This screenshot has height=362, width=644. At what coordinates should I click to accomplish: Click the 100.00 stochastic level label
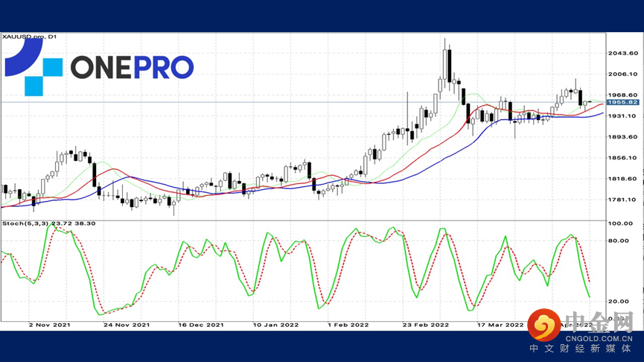[620, 223]
